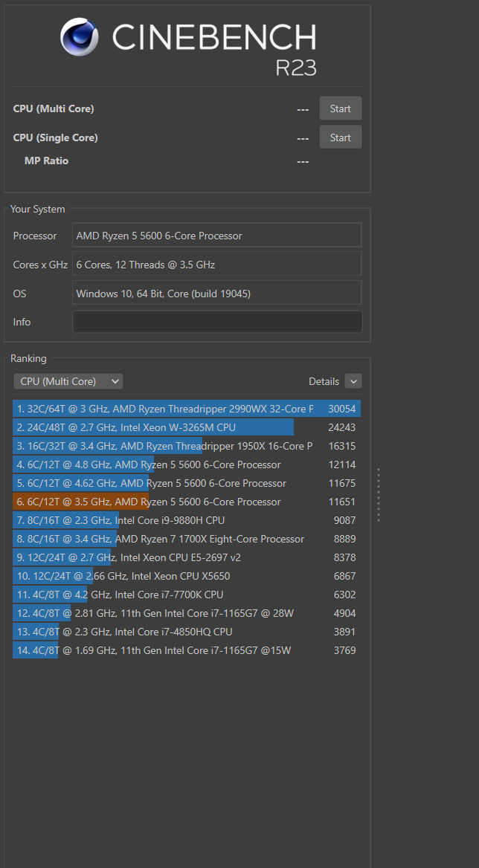The width and height of the screenshot is (479, 868).
Task: Select the Ryzen 5 5600 at 4.8 GHz row
Action: click(x=187, y=464)
